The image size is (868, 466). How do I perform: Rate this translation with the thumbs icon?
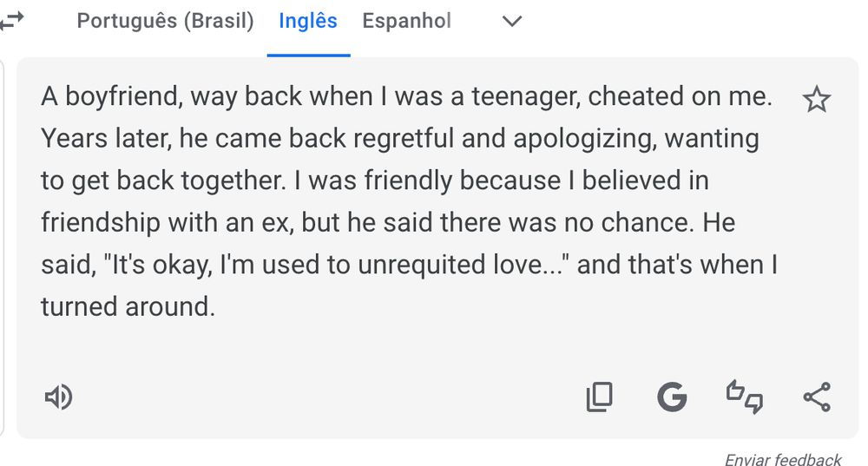(744, 397)
